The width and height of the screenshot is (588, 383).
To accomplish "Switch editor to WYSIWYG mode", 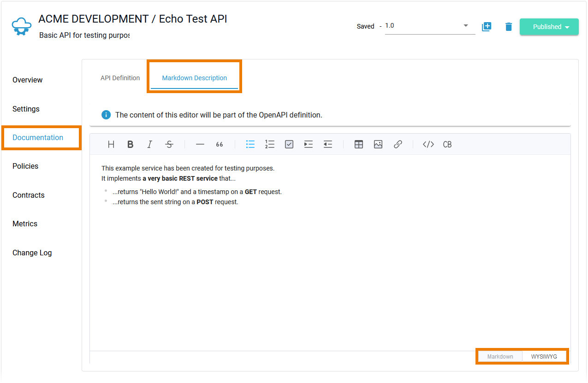I will coord(544,357).
